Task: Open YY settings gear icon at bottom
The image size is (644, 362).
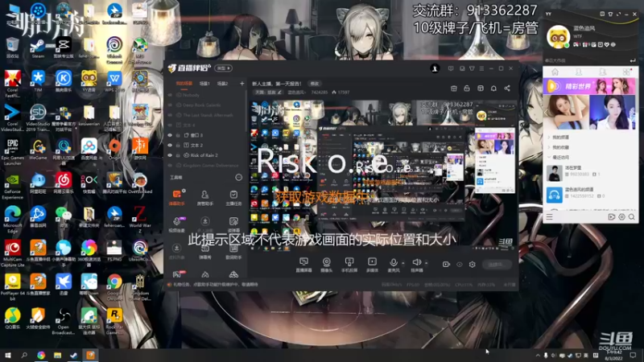Action: pos(621,216)
